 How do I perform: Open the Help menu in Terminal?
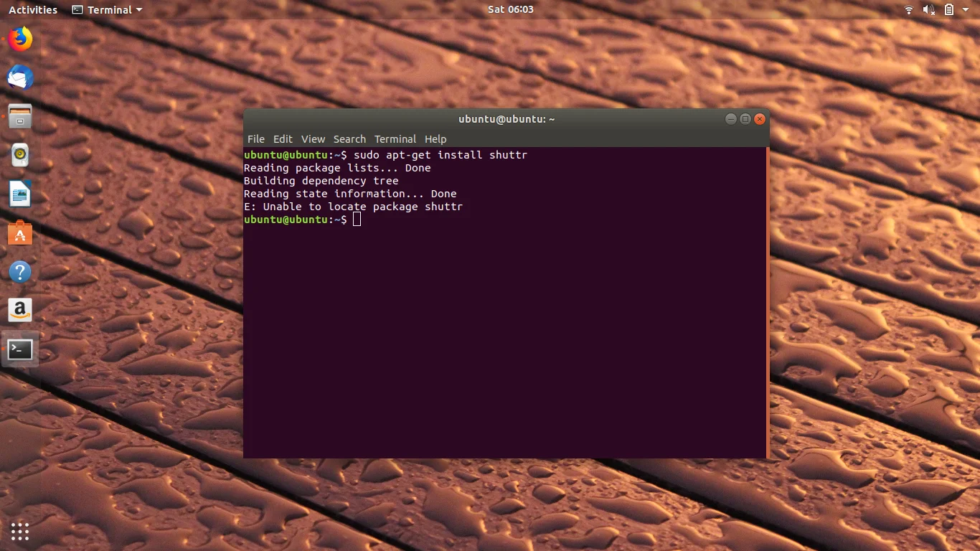[x=435, y=139]
